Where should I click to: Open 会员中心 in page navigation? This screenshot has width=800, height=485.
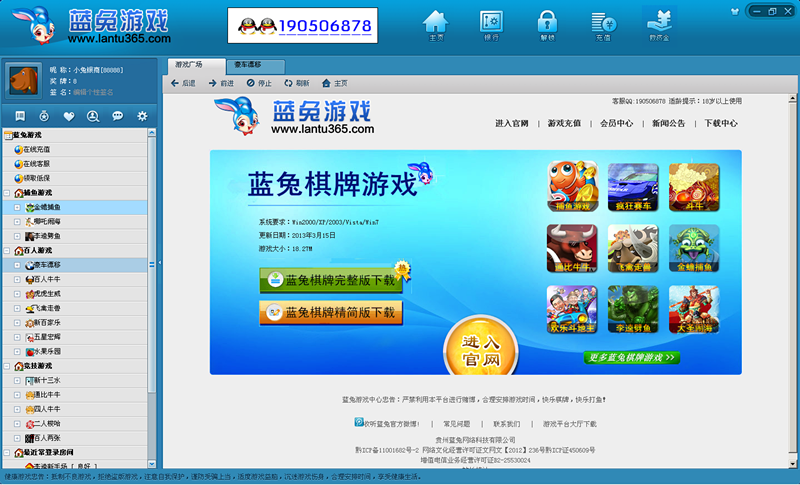click(616, 123)
